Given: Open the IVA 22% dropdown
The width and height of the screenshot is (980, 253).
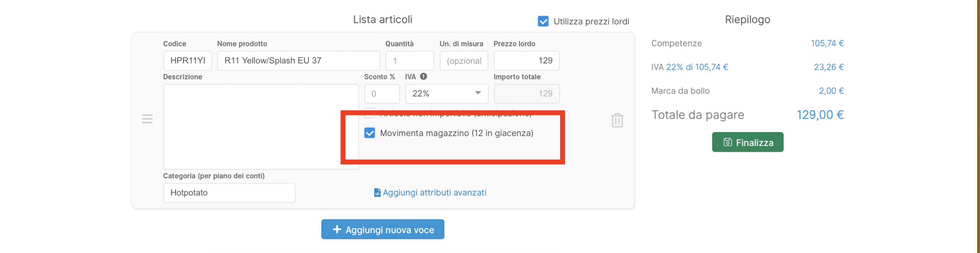Looking at the screenshot, I should coord(446,94).
